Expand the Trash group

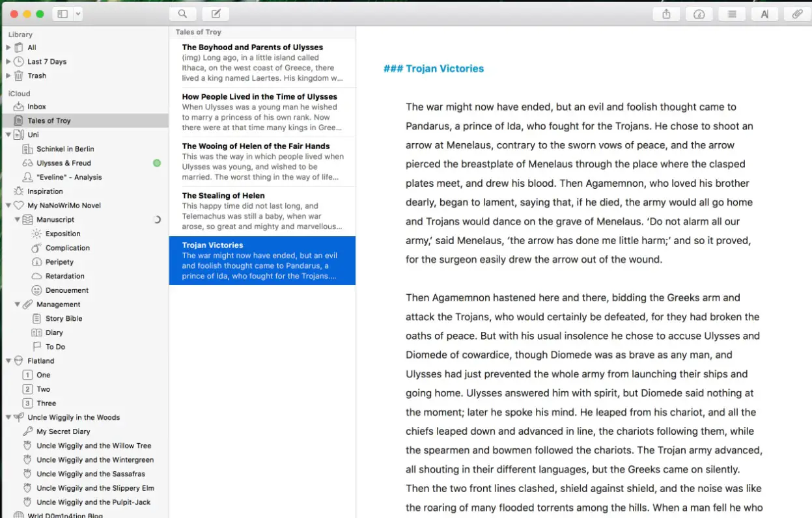click(x=8, y=75)
